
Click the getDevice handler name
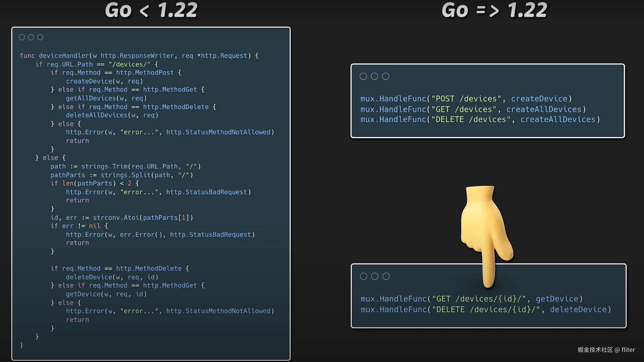pyautogui.click(x=557, y=299)
